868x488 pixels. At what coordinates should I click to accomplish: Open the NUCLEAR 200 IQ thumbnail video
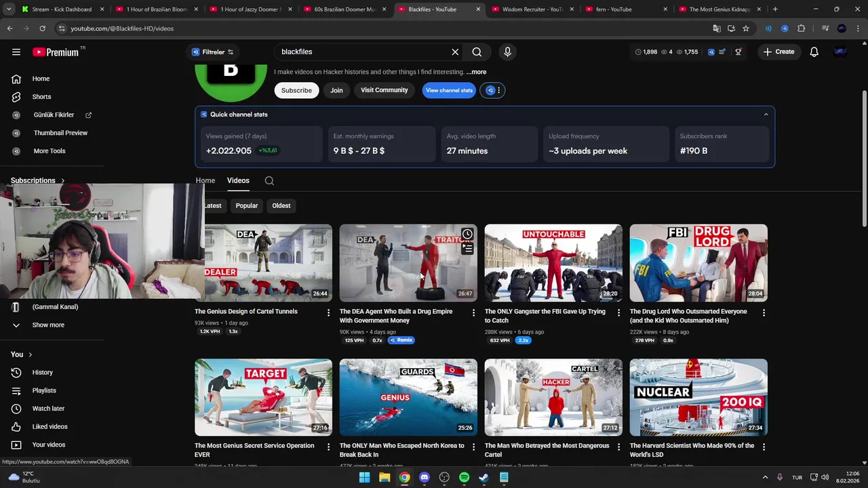pyautogui.click(x=698, y=397)
